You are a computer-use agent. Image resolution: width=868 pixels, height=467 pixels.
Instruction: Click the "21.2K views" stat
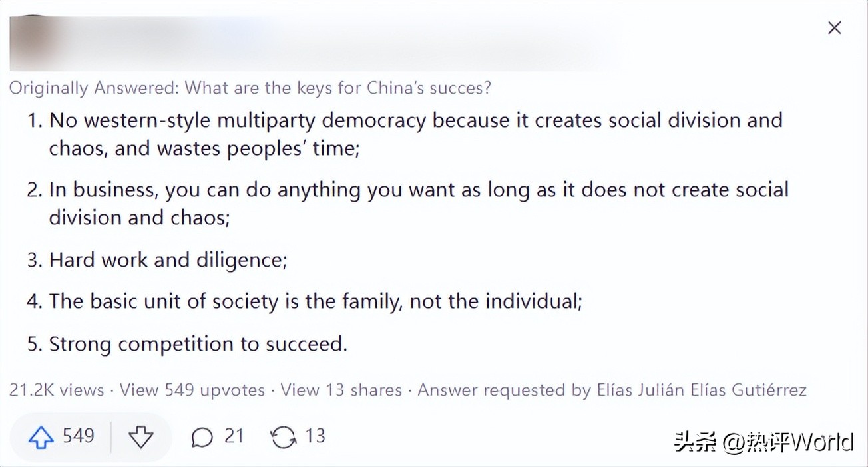click(x=57, y=390)
